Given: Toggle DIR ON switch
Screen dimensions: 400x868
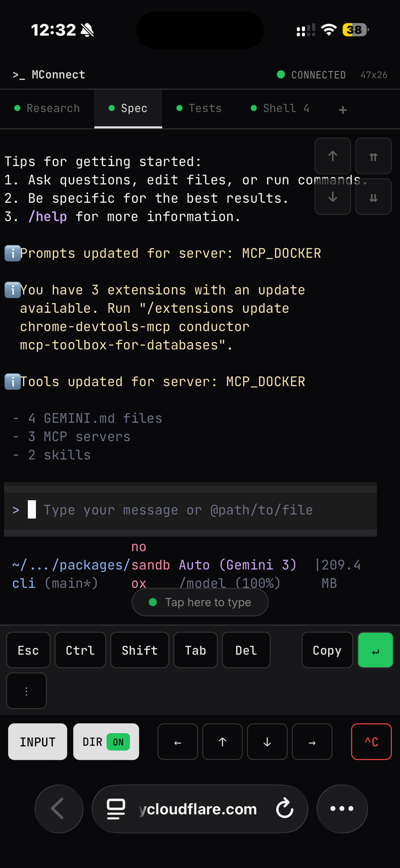Looking at the screenshot, I should pyautogui.click(x=106, y=742).
